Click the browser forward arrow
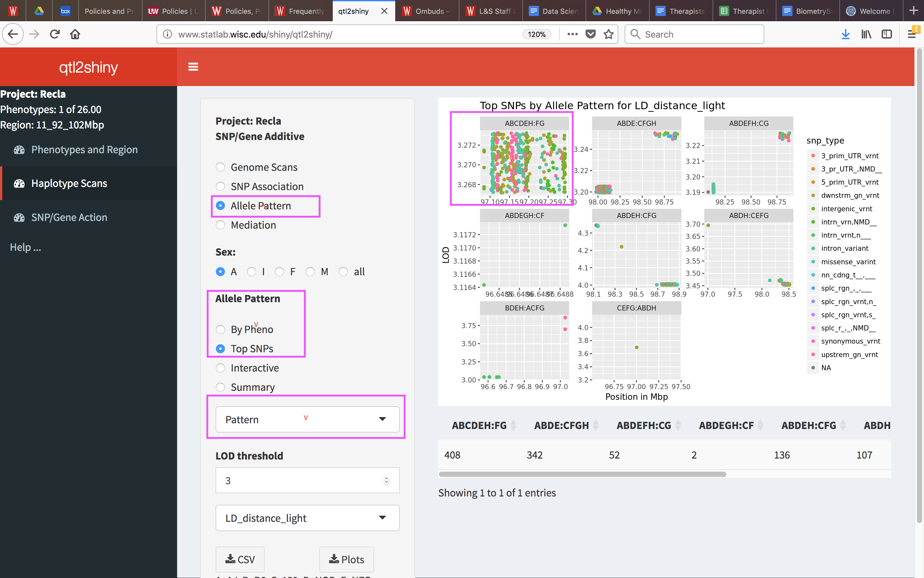The image size is (924, 578). click(x=34, y=34)
